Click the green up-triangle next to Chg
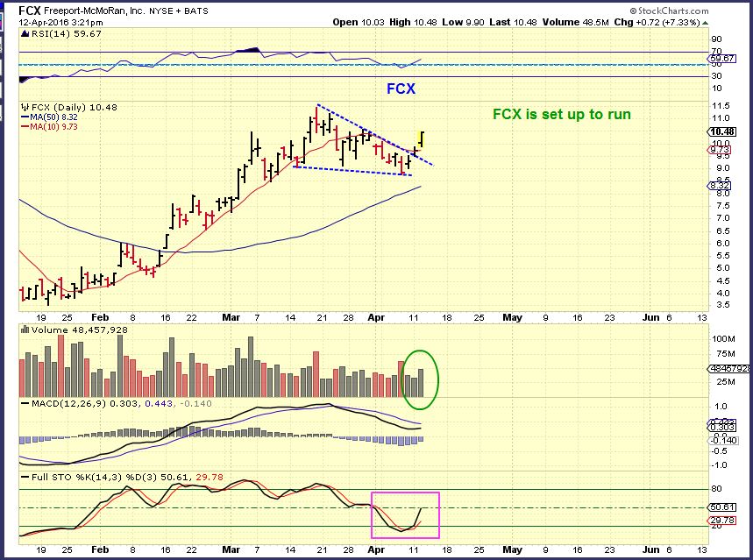This screenshot has width=753, height=560. pos(705,23)
